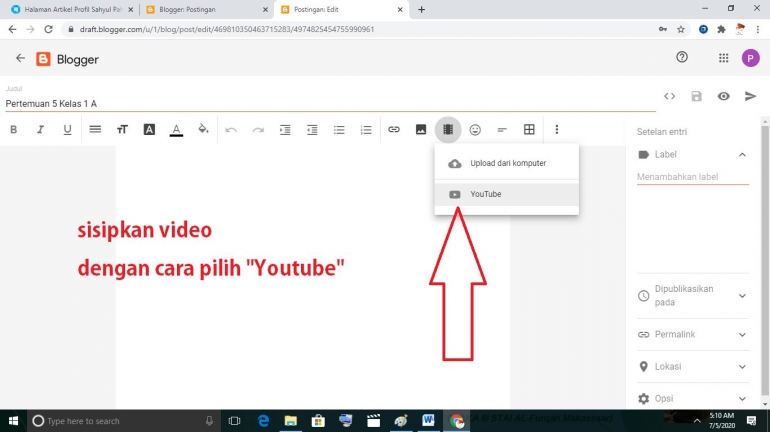The height and width of the screenshot is (432, 770).
Task: Switch to Blogger: Postingan tab
Action: (206, 9)
